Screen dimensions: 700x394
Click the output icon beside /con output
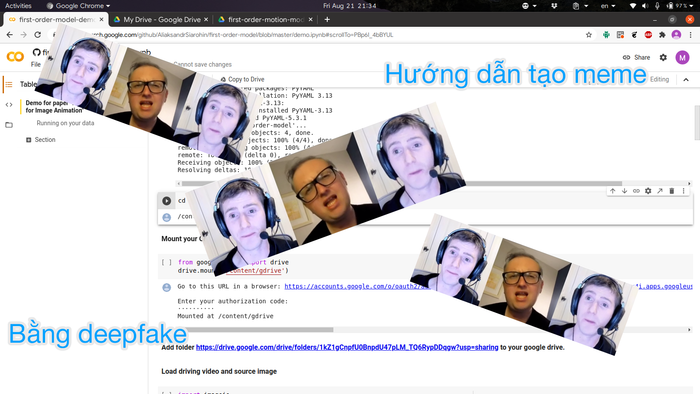pos(167,217)
